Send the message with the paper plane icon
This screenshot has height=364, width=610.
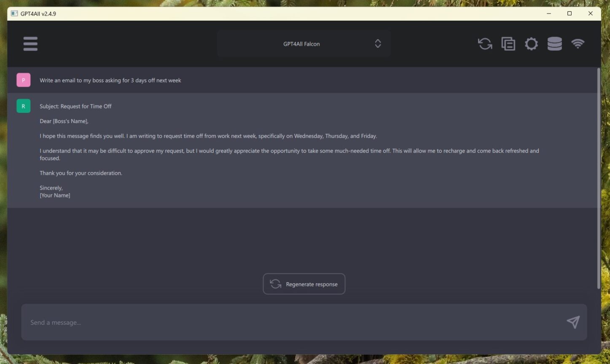tap(572, 322)
